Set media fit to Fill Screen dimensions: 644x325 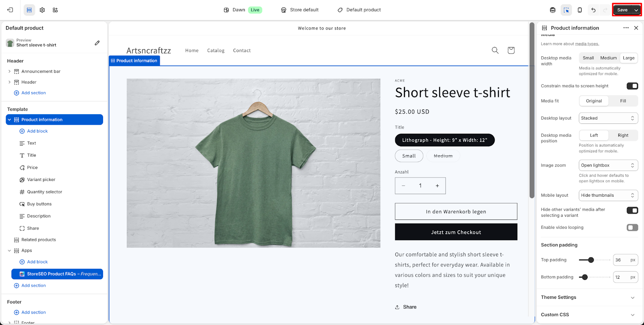[623, 101]
